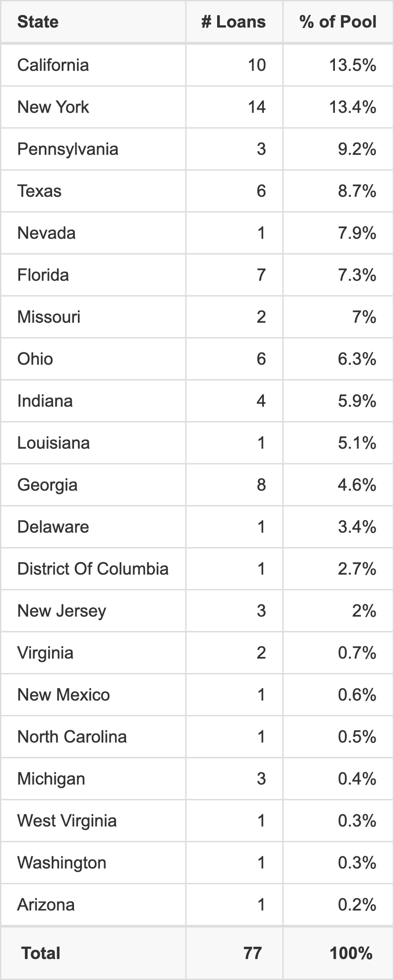This screenshot has width=394, height=980.
Task: Click the Louisiana row label
Action: coord(53,443)
